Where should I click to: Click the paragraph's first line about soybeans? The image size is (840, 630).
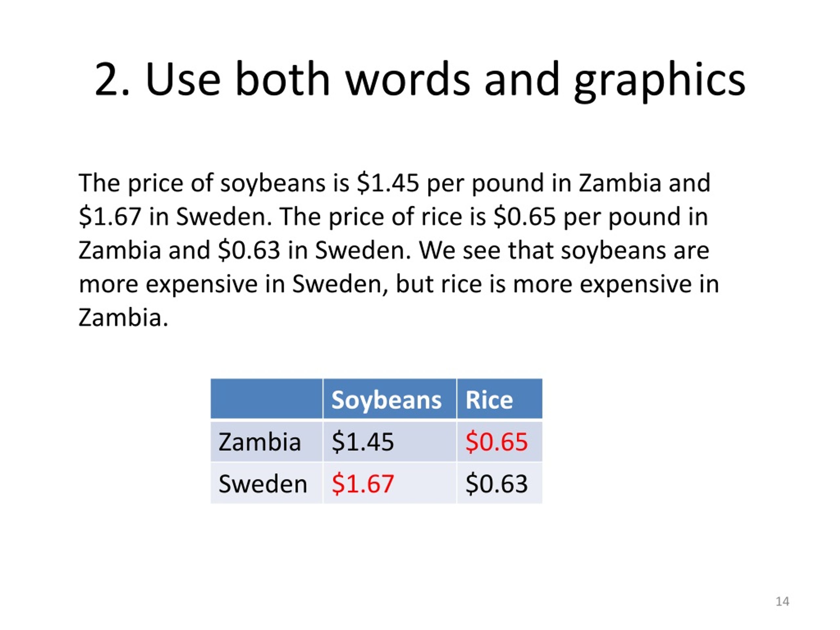tap(394, 183)
